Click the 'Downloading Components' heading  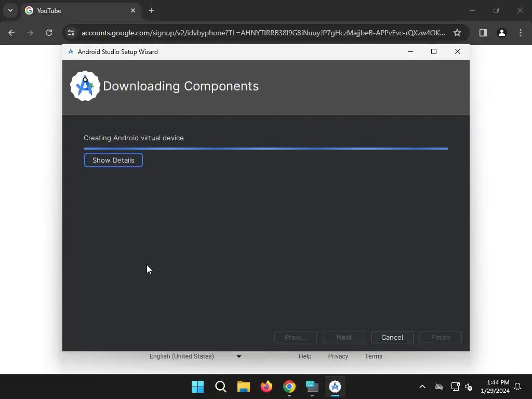181,86
